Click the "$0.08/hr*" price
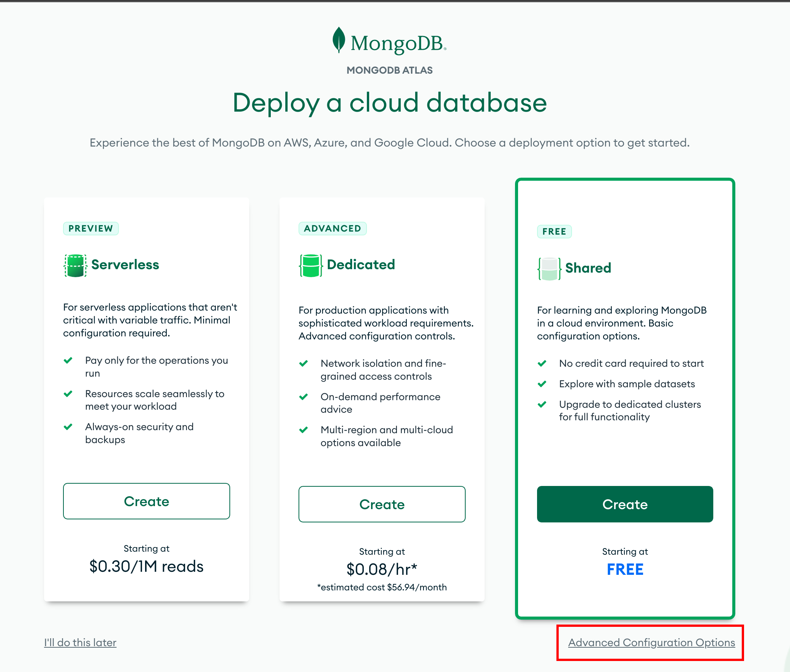The image size is (790, 672). click(x=382, y=569)
